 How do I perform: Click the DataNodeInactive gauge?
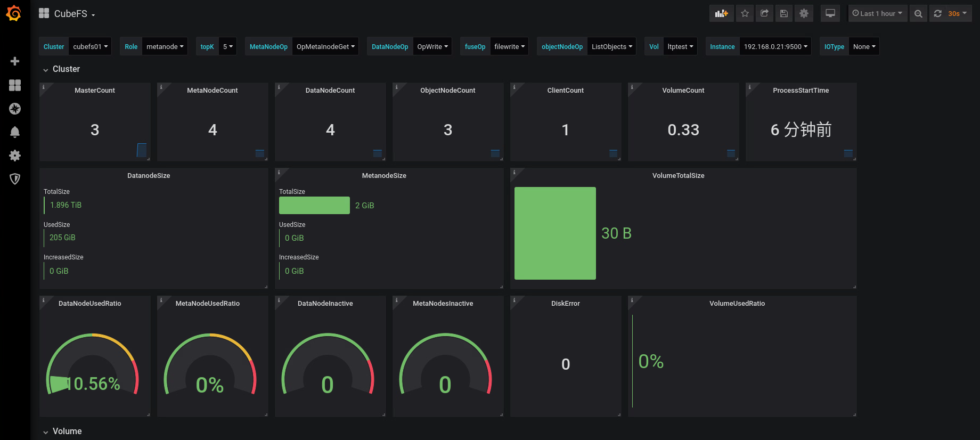point(328,364)
